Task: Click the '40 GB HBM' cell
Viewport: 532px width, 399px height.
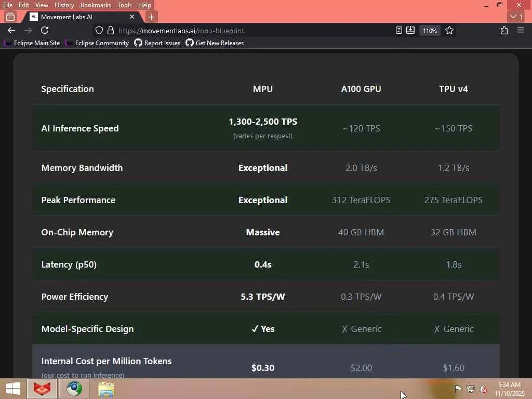Action: [x=361, y=232]
